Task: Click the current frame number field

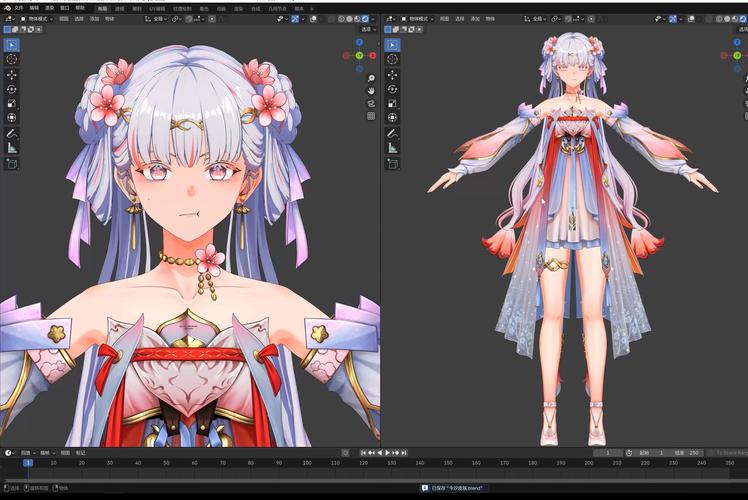Action: 608,453
